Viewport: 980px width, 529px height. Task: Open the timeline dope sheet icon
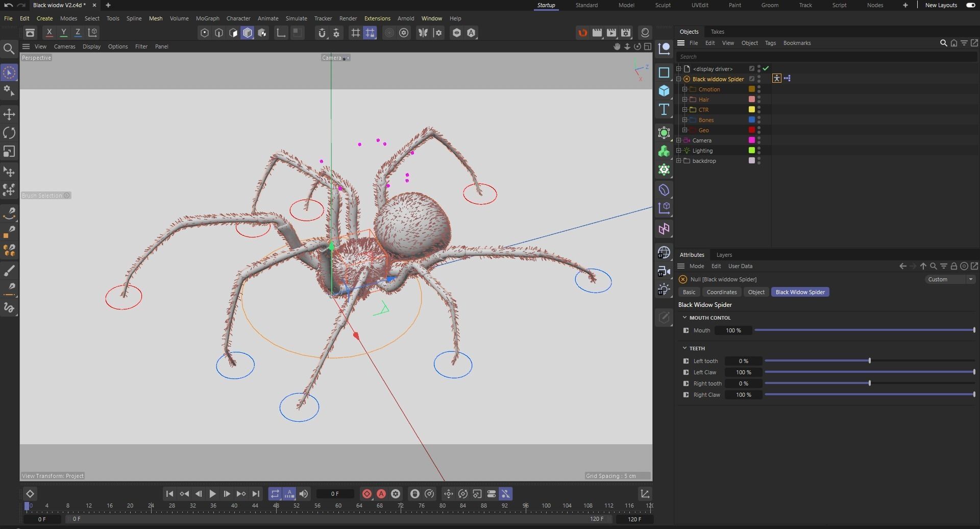tap(645, 494)
